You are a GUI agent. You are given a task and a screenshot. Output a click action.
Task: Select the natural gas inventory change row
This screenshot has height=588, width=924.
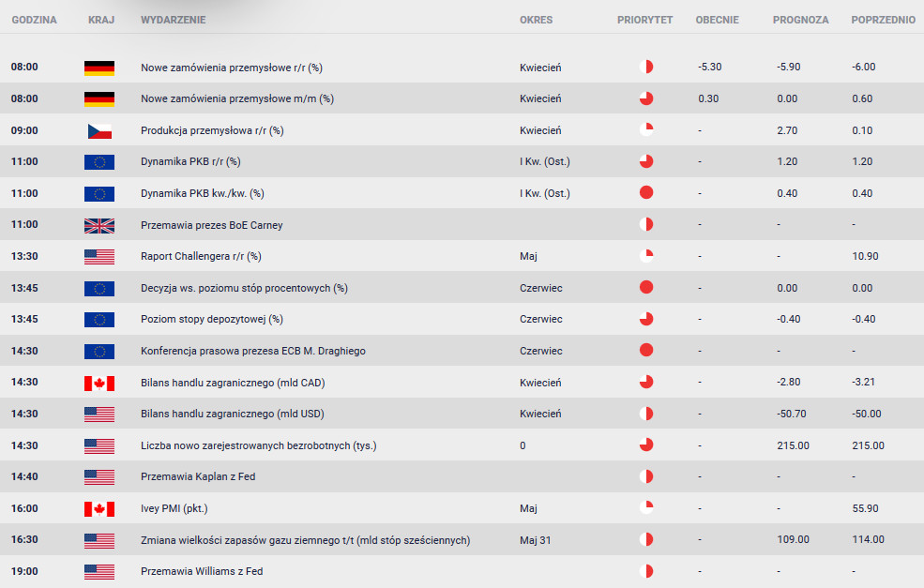462,539
